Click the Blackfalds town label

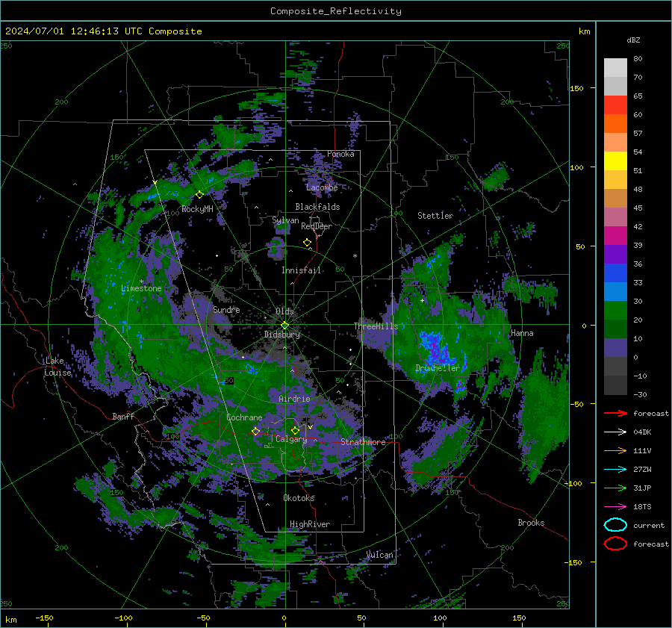pos(317,207)
